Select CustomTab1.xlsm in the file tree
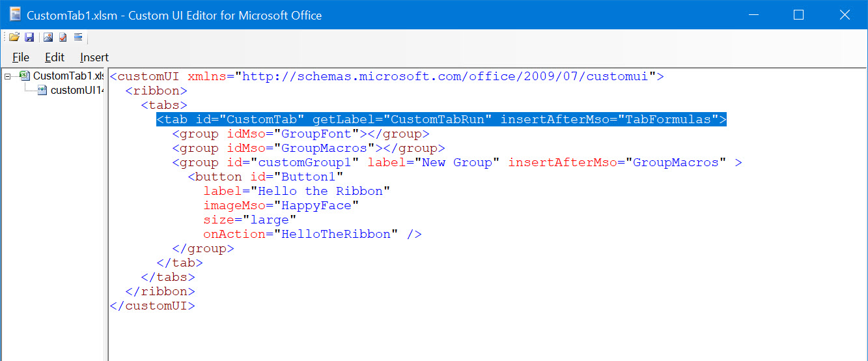Screen dimensions: 868x361 pyautogui.click(x=68, y=76)
